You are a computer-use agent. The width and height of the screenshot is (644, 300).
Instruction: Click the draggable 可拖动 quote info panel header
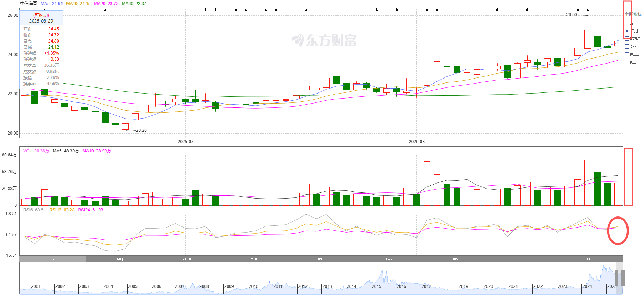(41, 15)
